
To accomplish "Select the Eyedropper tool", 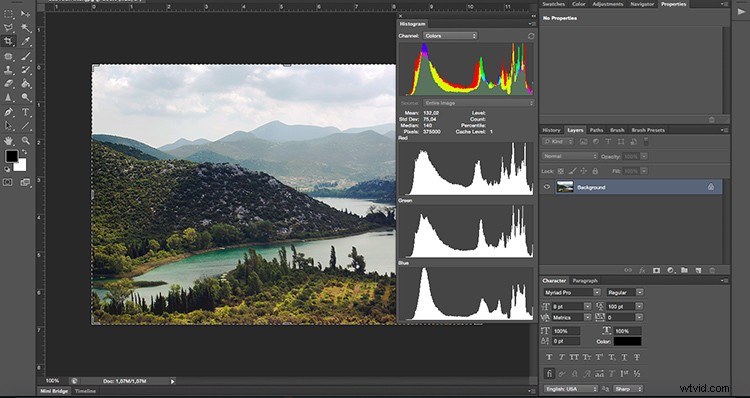I will pos(25,41).
